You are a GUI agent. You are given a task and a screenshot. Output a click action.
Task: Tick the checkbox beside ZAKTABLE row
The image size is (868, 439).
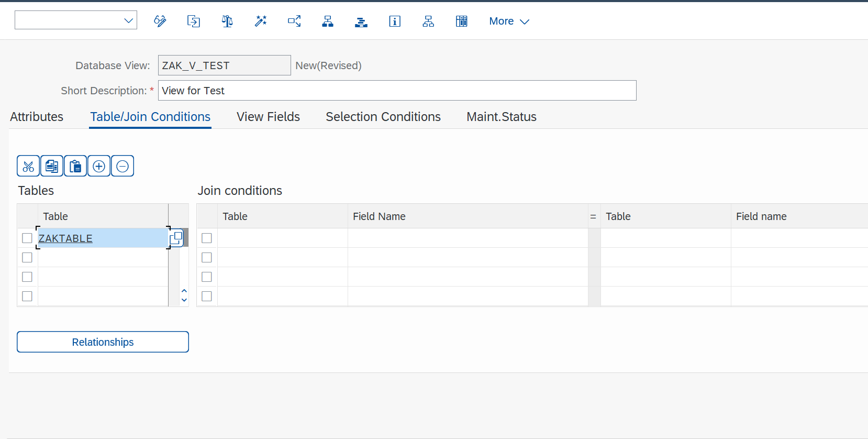pos(27,238)
